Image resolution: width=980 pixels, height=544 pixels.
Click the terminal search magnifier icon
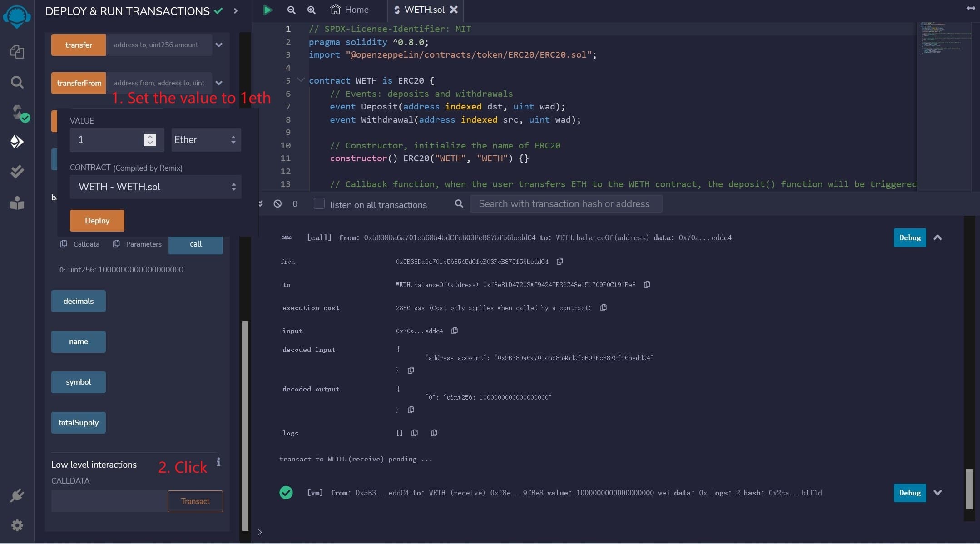click(x=459, y=203)
